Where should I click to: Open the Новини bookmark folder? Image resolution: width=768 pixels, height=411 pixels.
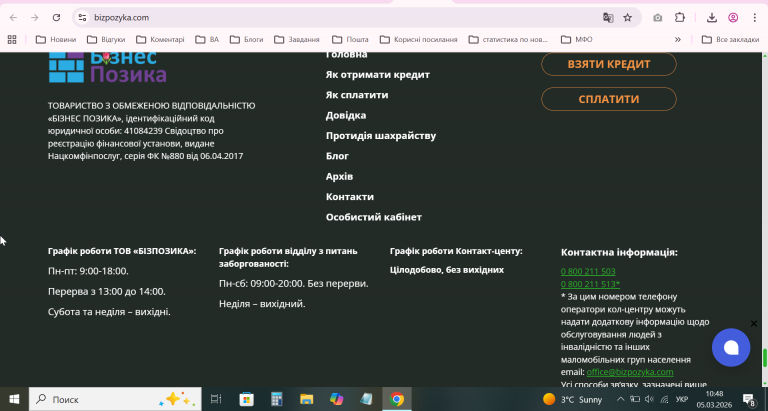[56, 39]
